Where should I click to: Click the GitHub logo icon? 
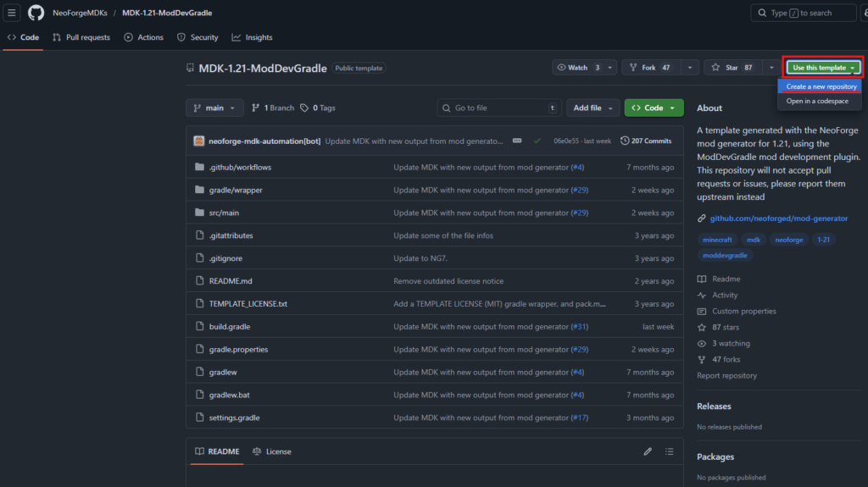point(36,13)
